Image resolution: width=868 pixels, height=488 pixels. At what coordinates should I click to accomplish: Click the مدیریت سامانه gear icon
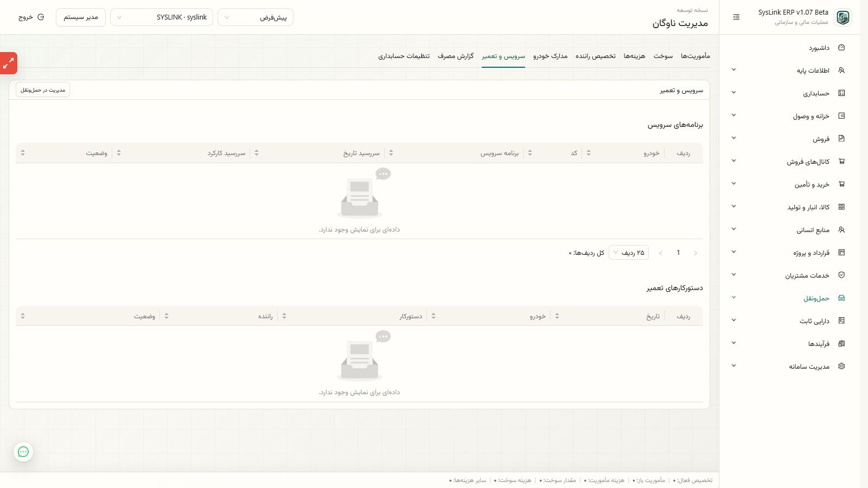point(841,367)
